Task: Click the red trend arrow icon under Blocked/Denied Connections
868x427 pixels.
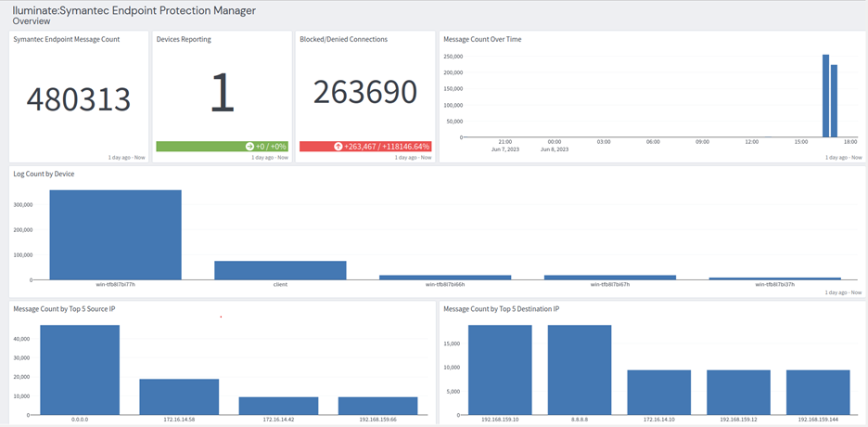Action: click(338, 147)
